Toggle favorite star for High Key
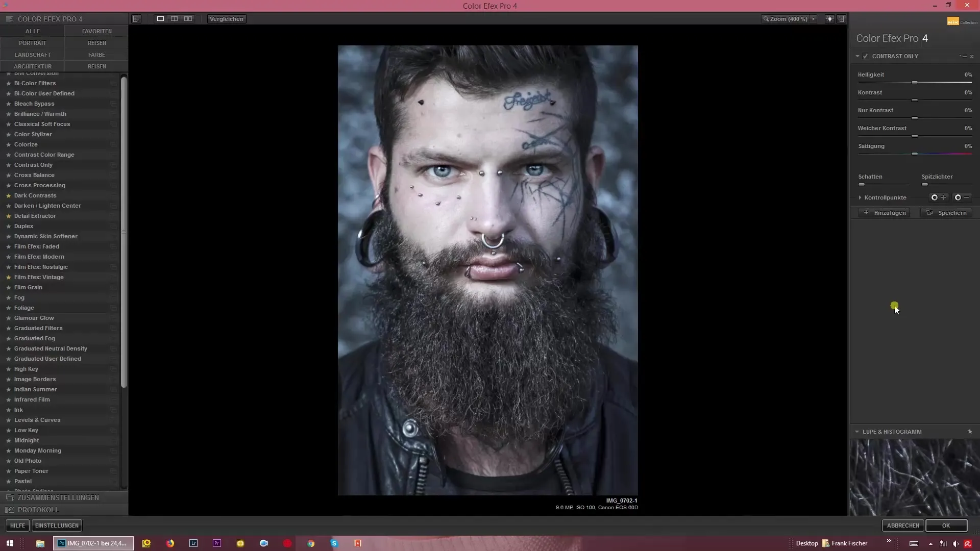This screenshot has width=980, height=551. (x=9, y=369)
